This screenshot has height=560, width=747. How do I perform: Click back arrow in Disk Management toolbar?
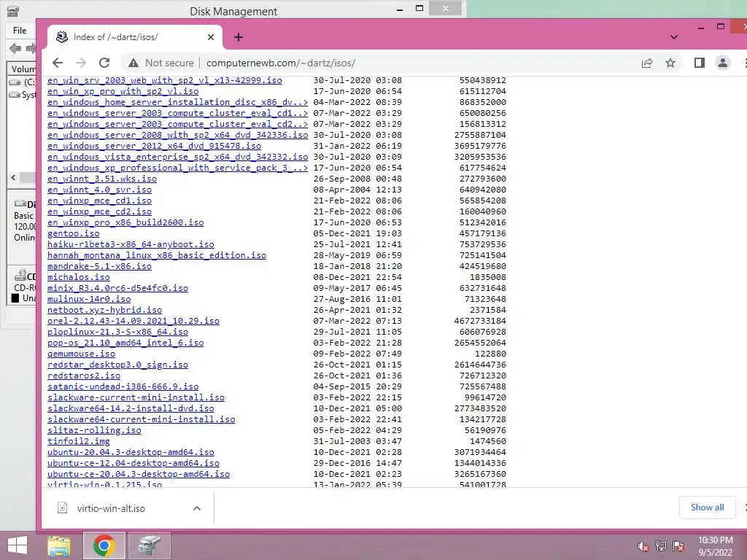[x=15, y=48]
